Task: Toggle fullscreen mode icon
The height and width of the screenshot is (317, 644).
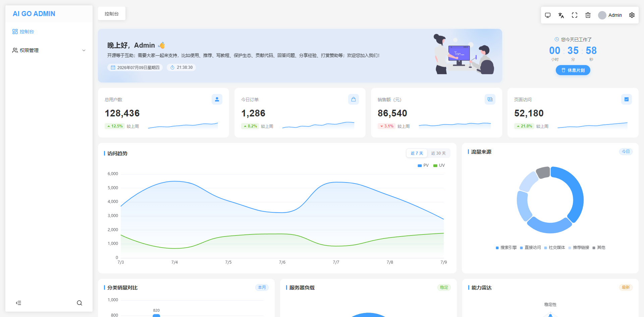Action: coord(575,15)
